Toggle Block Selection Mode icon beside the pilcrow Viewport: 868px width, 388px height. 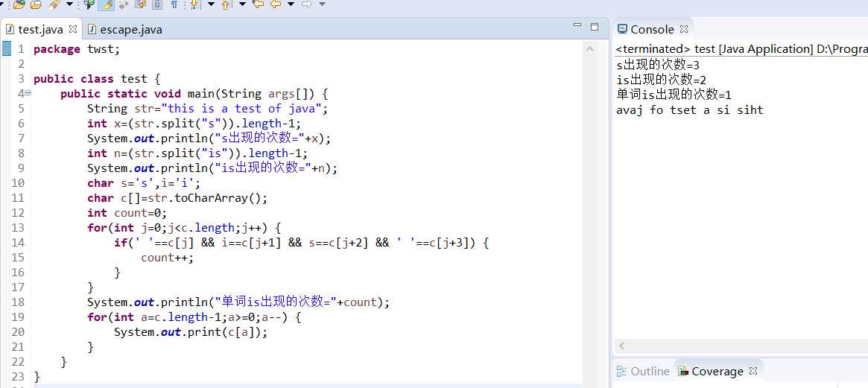pyautogui.click(x=157, y=4)
